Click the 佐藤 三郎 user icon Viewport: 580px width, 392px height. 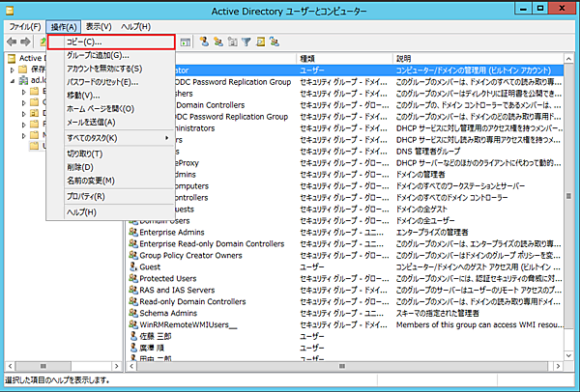click(133, 336)
